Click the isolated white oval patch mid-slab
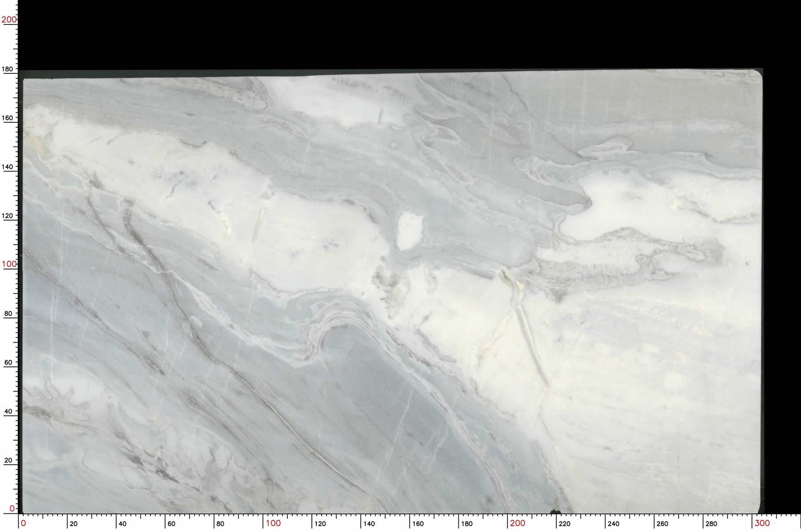Image resolution: width=801 pixels, height=532 pixels. [409, 230]
